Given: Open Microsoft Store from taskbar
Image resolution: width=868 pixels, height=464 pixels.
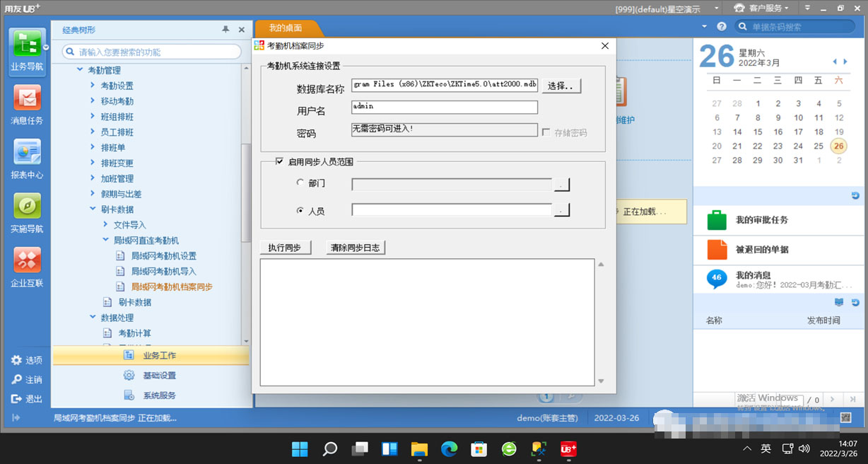Looking at the screenshot, I should [479, 448].
